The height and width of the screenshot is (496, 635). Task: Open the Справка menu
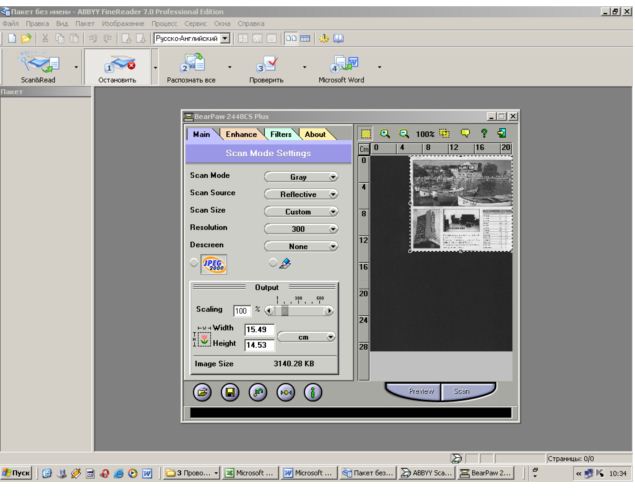click(x=251, y=23)
